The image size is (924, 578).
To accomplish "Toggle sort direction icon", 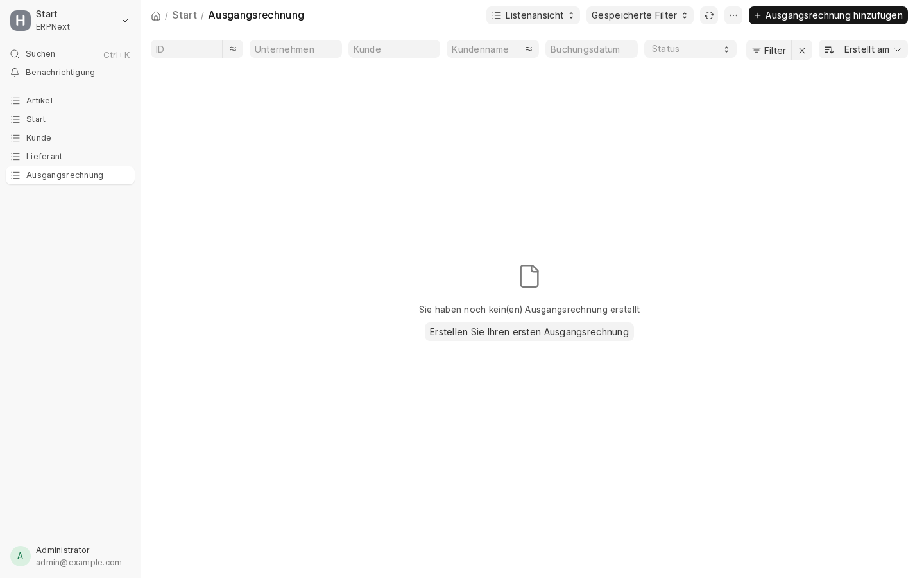I will coord(829,49).
